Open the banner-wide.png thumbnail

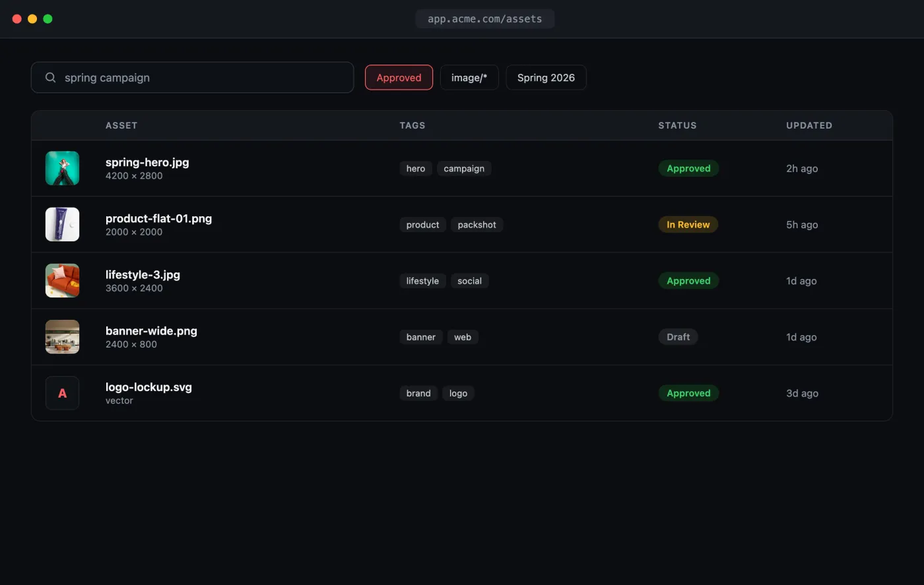[x=62, y=337]
